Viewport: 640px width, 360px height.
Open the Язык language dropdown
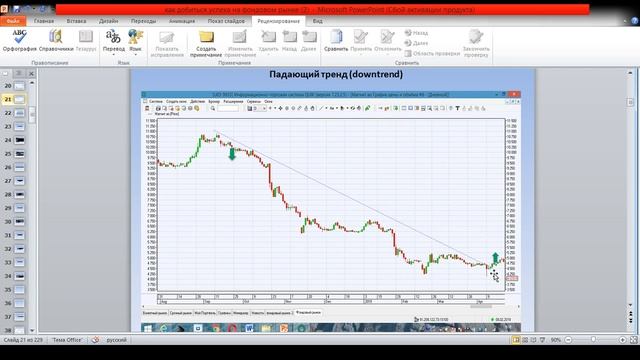click(136, 42)
